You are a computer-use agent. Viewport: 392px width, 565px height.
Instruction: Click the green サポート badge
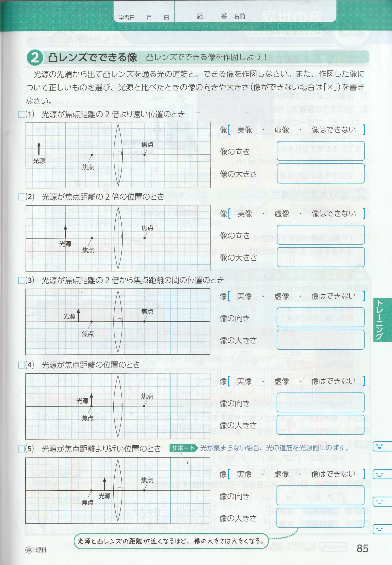[183, 448]
